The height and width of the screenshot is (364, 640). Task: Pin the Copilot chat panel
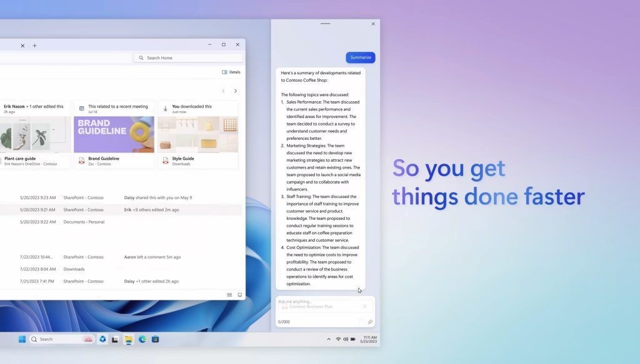(370, 322)
